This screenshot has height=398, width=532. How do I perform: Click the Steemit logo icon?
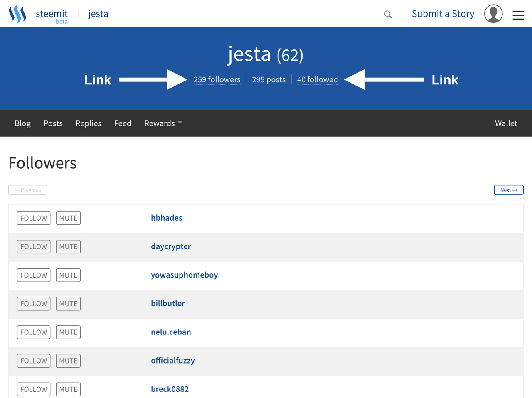[17, 14]
